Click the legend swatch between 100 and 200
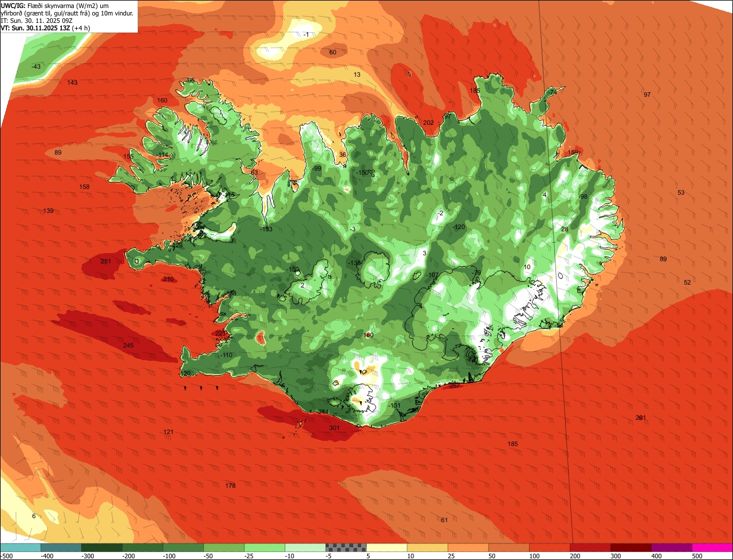 point(549,547)
